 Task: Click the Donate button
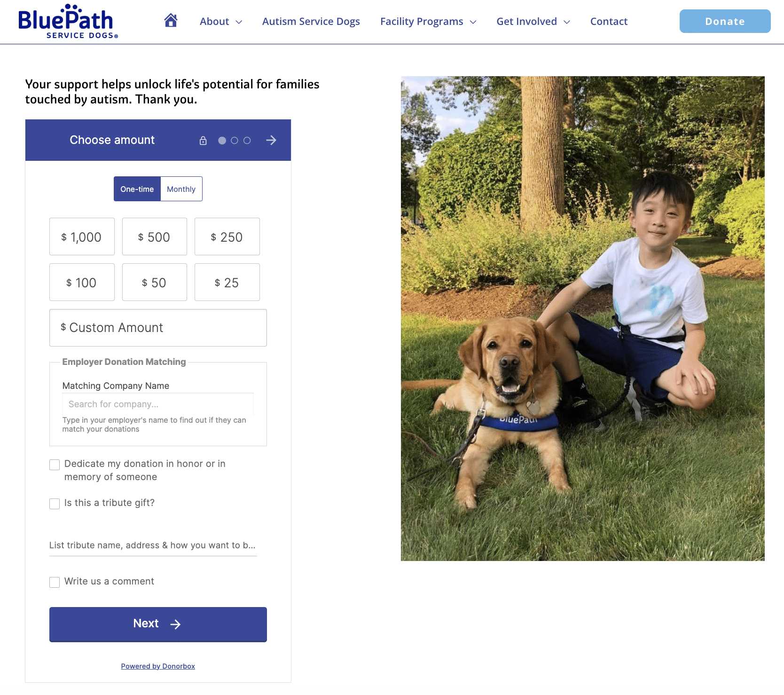725,21
